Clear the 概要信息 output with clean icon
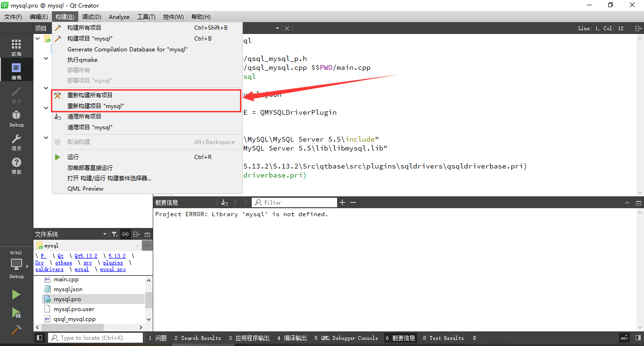The image size is (644, 346). click(x=224, y=202)
